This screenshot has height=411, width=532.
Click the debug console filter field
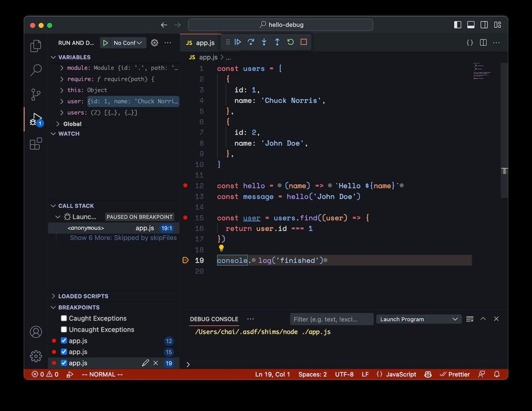(332, 319)
